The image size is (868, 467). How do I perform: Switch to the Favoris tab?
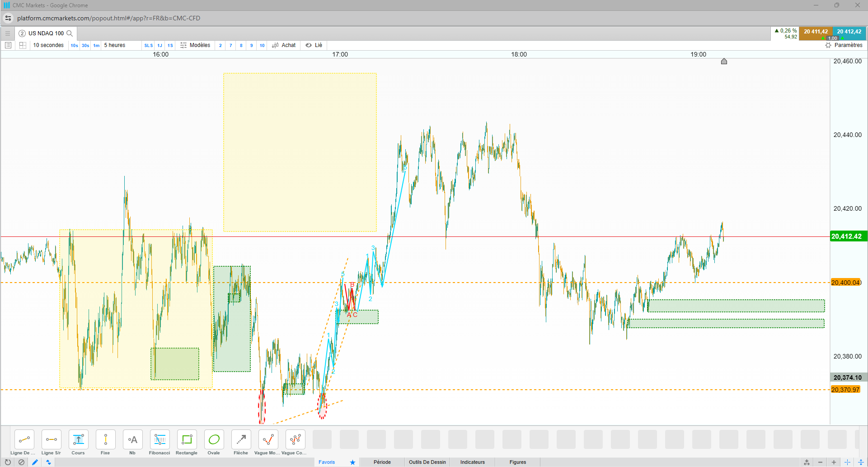pos(327,462)
